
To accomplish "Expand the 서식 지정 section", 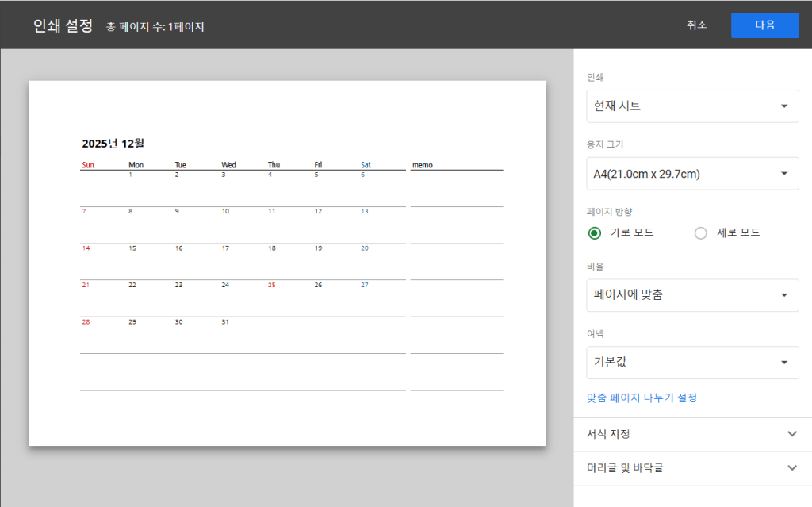I will pyautogui.click(x=607, y=434).
